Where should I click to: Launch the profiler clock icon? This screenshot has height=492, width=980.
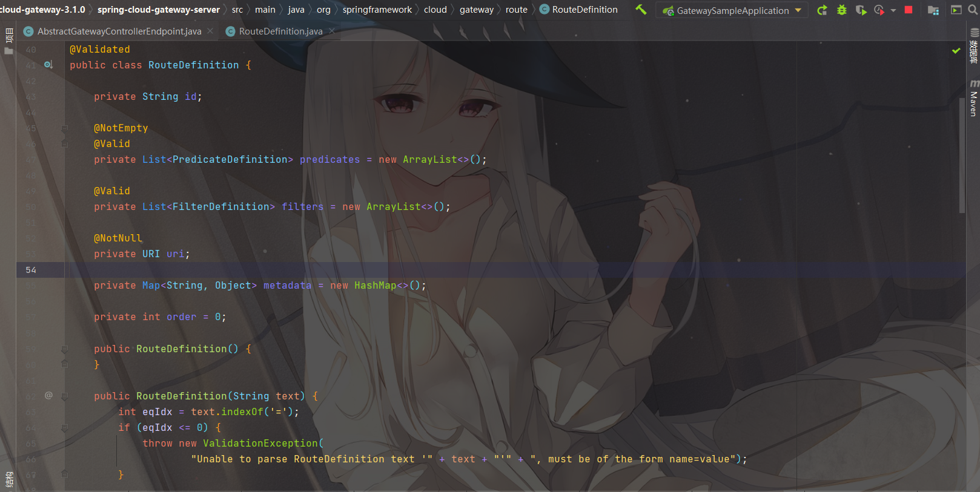tap(879, 10)
